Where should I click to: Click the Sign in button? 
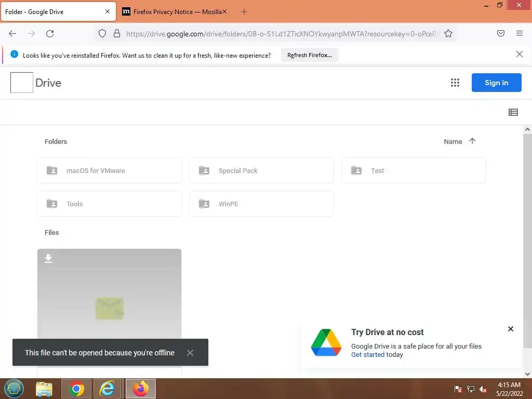coord(496,83)
